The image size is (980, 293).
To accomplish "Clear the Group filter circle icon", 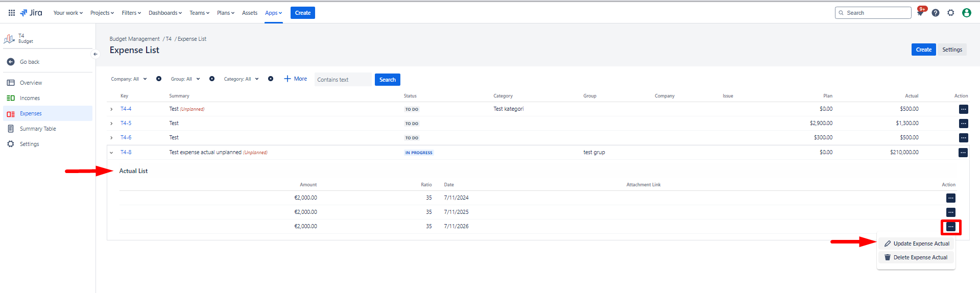I will pos(212,79).
